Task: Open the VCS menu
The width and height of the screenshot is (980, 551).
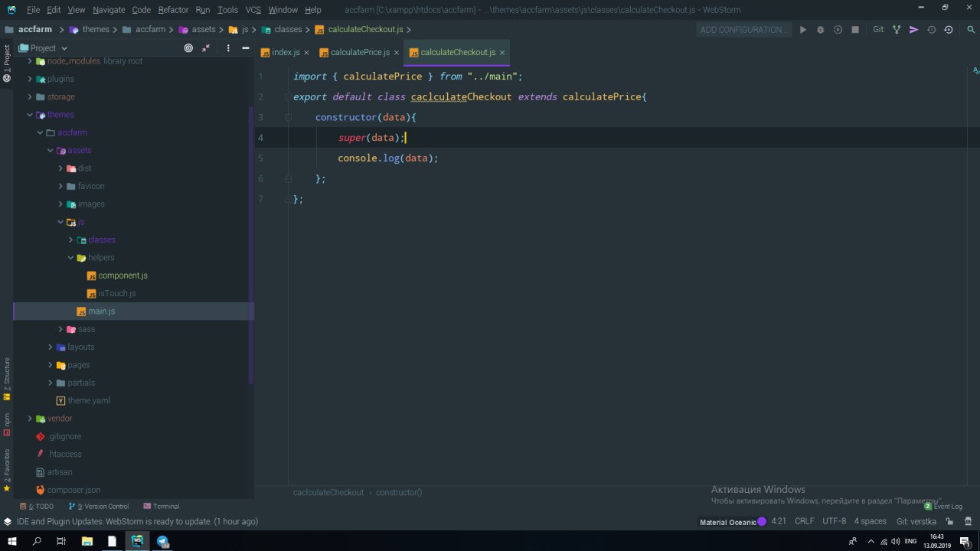Action: click(253, 10)
